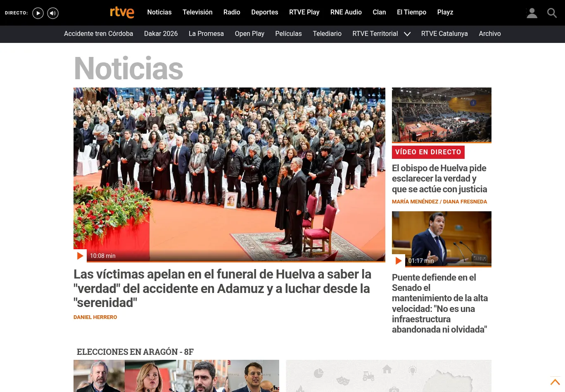Open the search magnifier icon
Image resolution: width=565 pixels, height=392 pixels.
tap(552, 13)
